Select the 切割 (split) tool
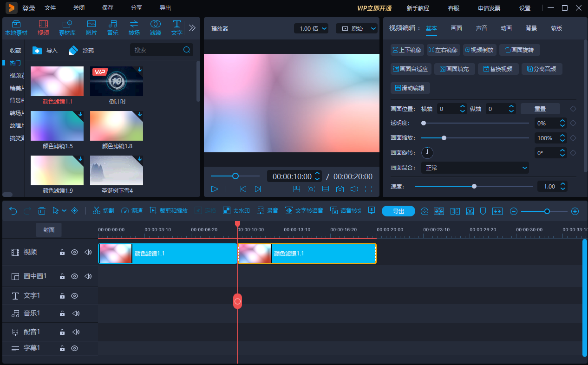This screenshot has width=588, height=365. coord(103,210)
